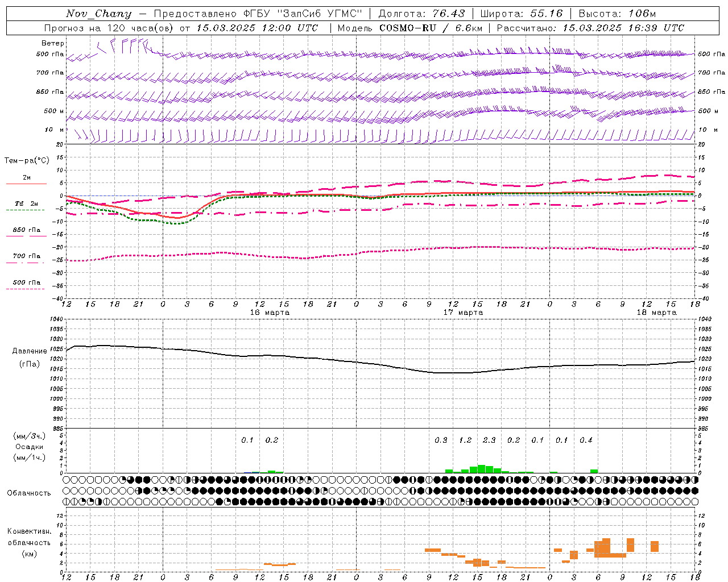Click the "Ветер" wind panel label
This screenshot has width=728, height=582.
(x=53, y=43)
